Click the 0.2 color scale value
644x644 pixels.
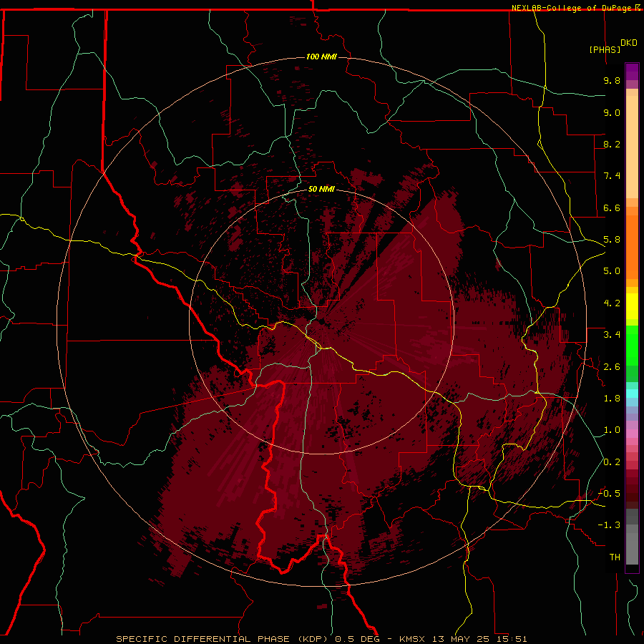point(612,462)
